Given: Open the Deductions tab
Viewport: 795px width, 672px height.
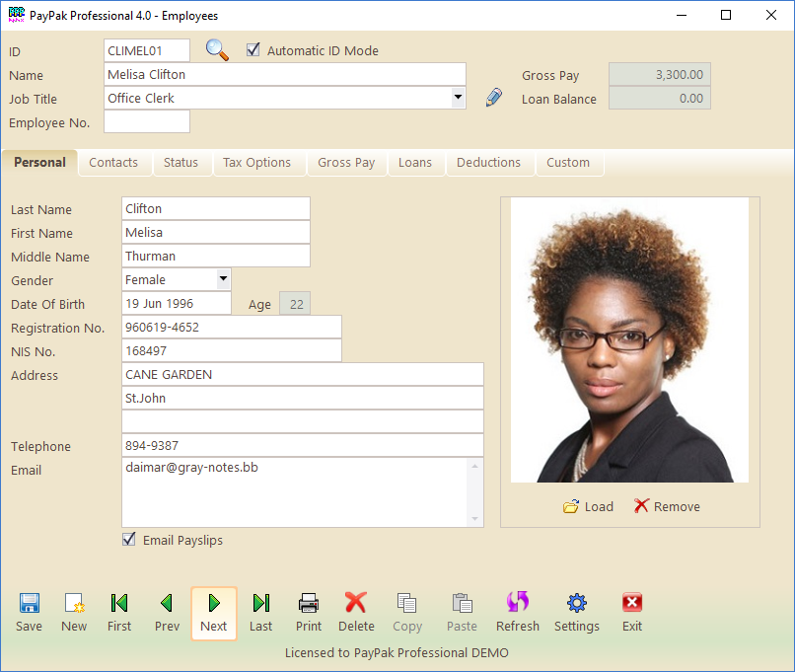Looking at the screenshot, I should click(x=488, y=163).
